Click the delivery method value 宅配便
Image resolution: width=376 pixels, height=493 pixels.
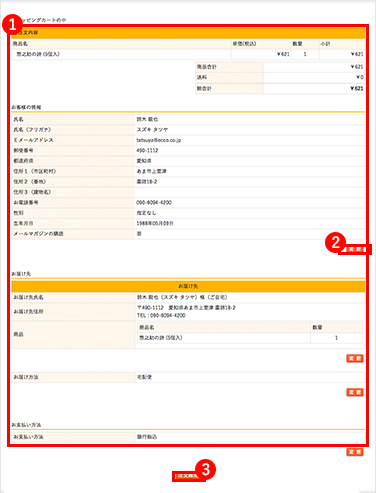pos(144,377)
